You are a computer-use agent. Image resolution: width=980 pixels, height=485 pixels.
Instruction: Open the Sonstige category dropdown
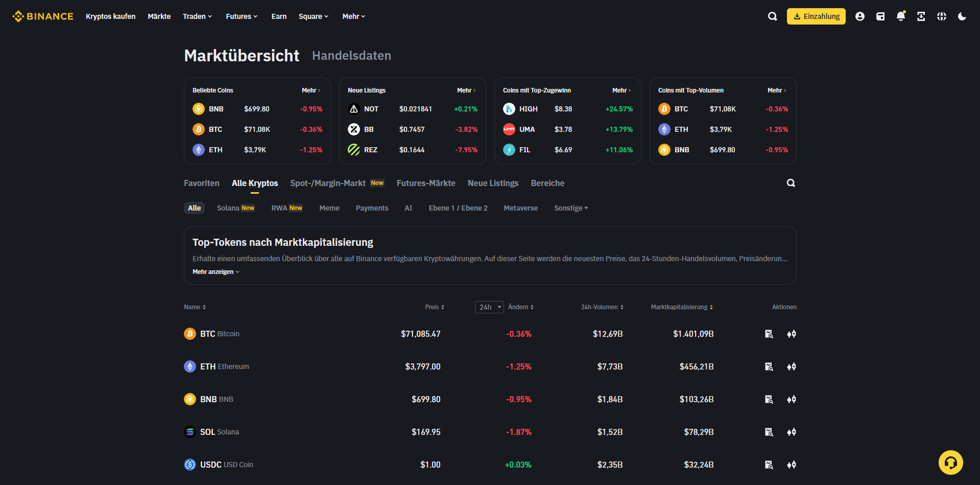571,208
